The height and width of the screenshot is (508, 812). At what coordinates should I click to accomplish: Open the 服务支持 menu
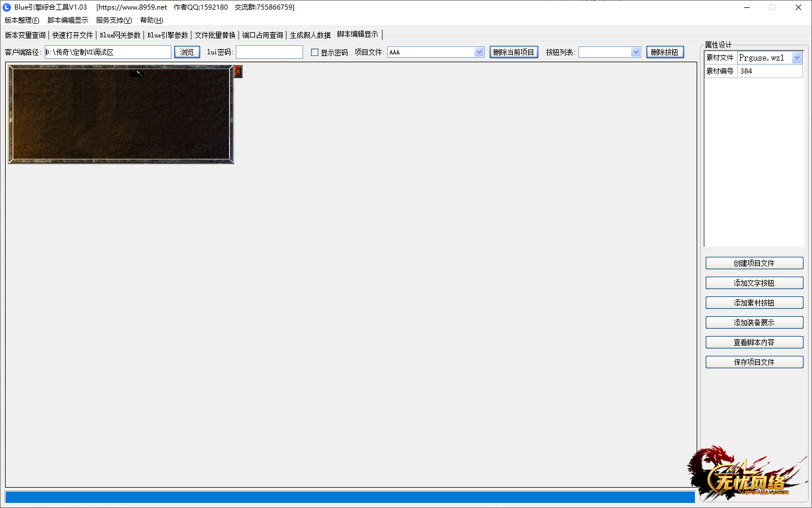[114, 20]
